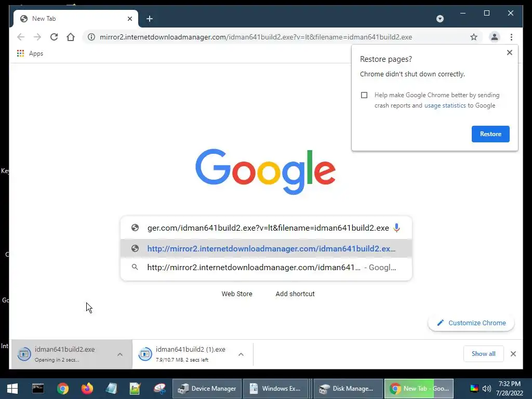Start a voice search with the microphone icon
The width and height of the screenshot is (532, 399).
tap(396, 228)
